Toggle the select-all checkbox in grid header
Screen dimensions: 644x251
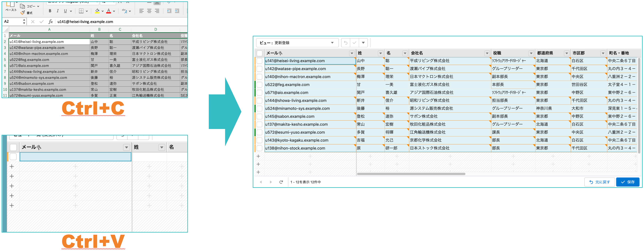[260, 53]
